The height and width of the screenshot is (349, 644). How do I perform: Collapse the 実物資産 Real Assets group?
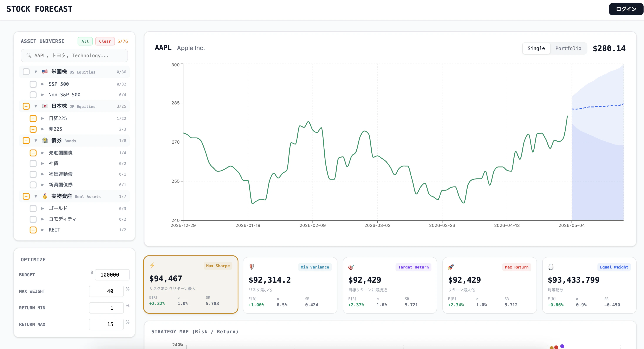[x=36, y=196]
